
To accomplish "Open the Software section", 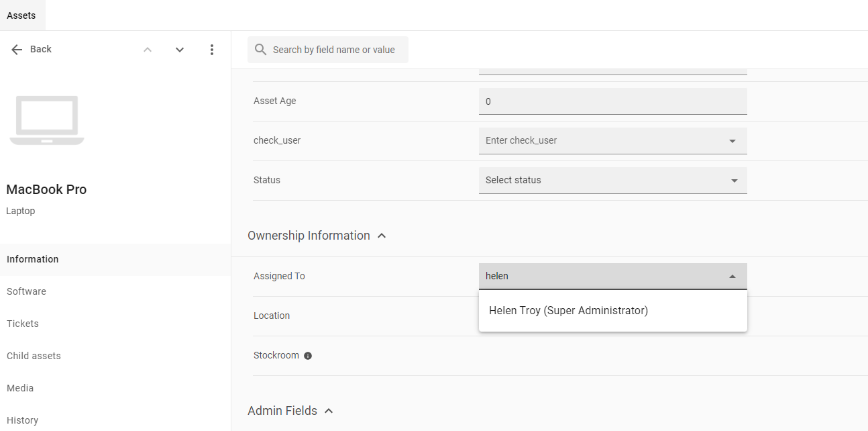I will click(x=27, y=291).
